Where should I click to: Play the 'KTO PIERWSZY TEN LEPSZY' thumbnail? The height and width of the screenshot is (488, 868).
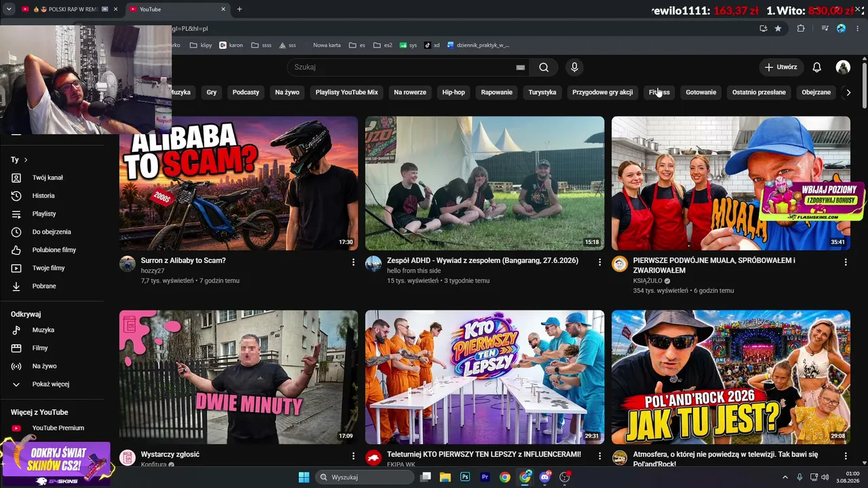point(485,378)
